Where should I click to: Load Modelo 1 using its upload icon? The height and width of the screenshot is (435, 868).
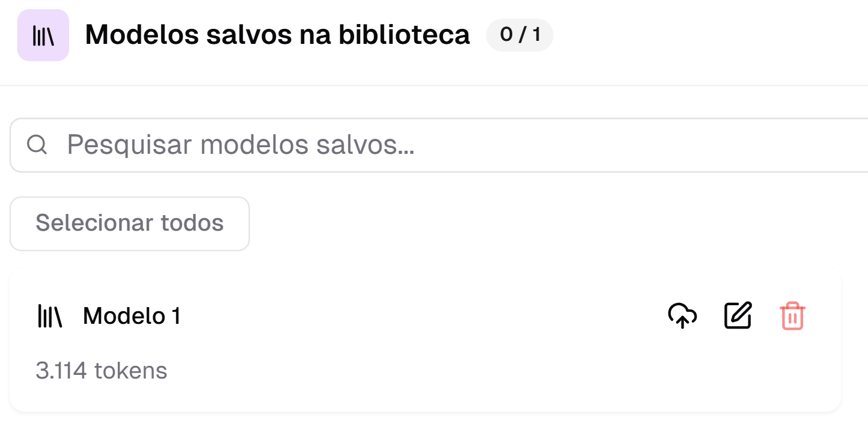pos(682,315)
